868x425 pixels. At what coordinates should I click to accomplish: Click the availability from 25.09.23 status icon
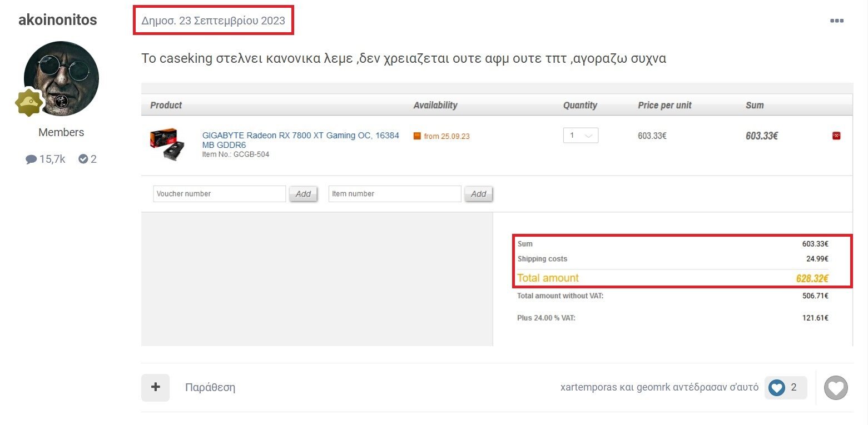point(417,136)
